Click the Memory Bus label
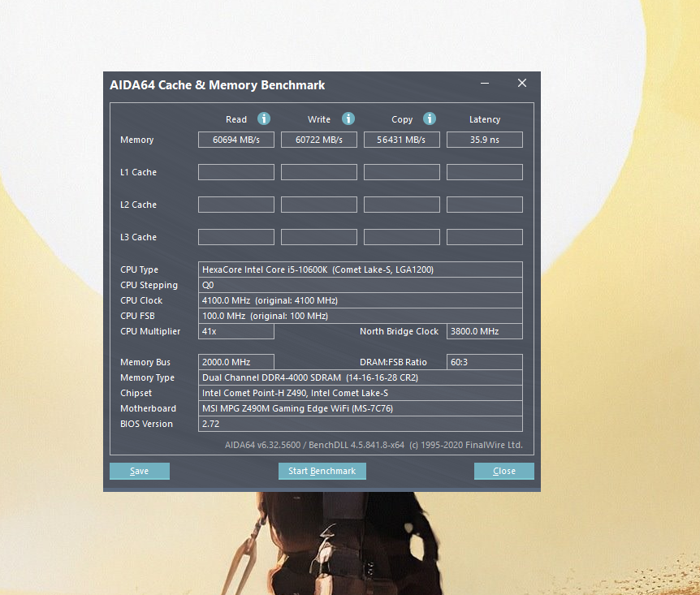 pyautogui.click(x=145, y=363)
